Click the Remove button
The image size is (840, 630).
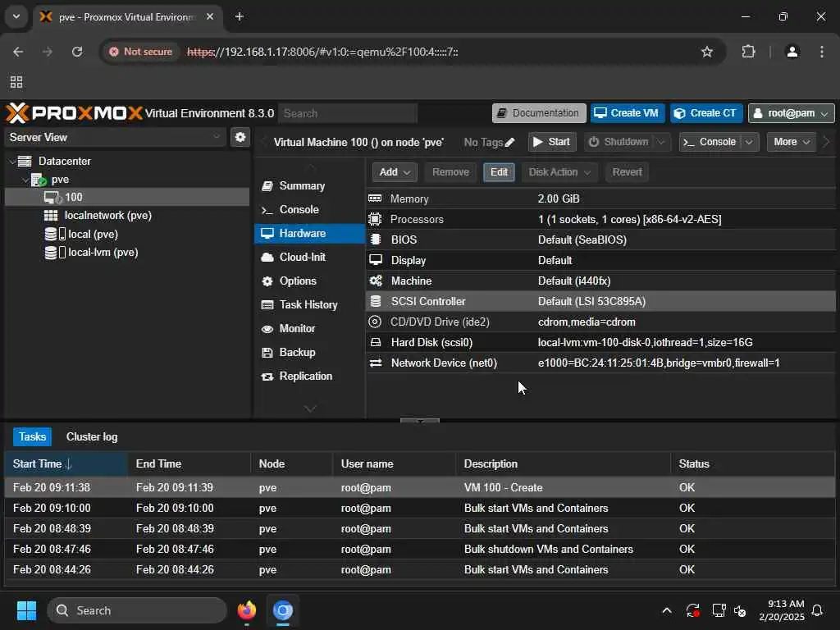point(450,172)
